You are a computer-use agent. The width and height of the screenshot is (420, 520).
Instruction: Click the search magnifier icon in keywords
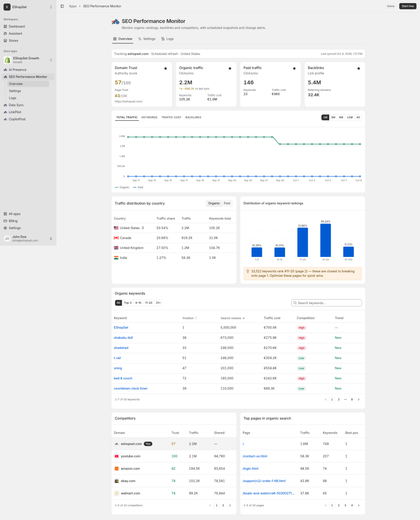(x=295, y=303)
